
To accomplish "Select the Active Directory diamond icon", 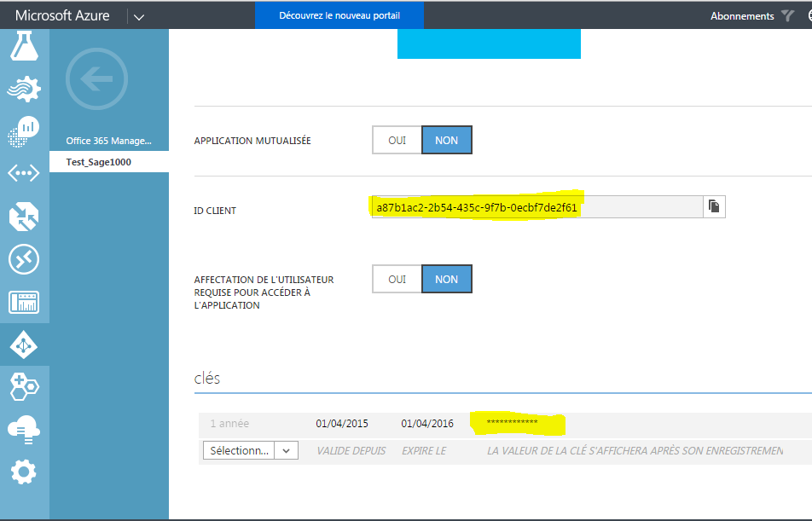I will 24,344.
